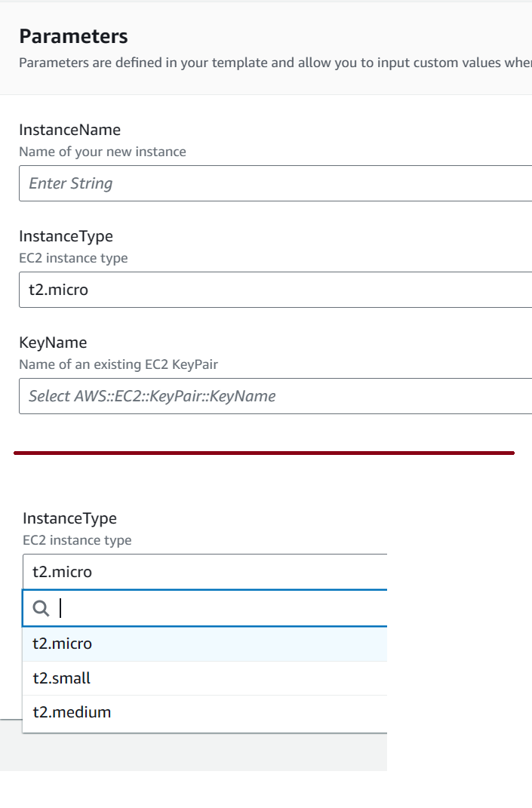
Task: Click the KeyName label
Action: click(53, 343)
